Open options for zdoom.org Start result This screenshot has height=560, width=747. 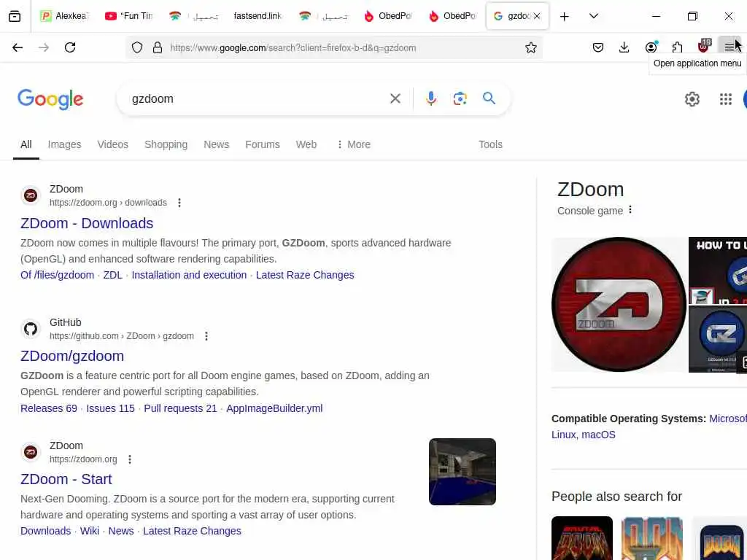pyautogui.click(x=130, y=459)
